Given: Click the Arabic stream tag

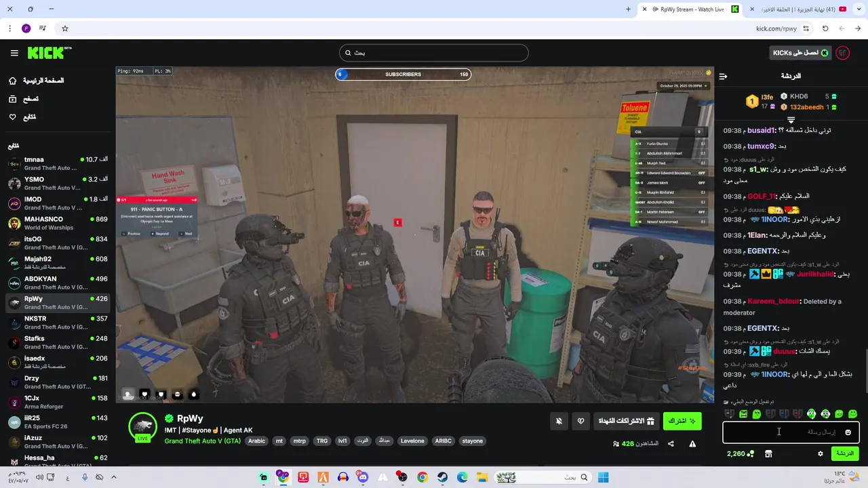Looking at the screenshot, I should coord(256,441).
